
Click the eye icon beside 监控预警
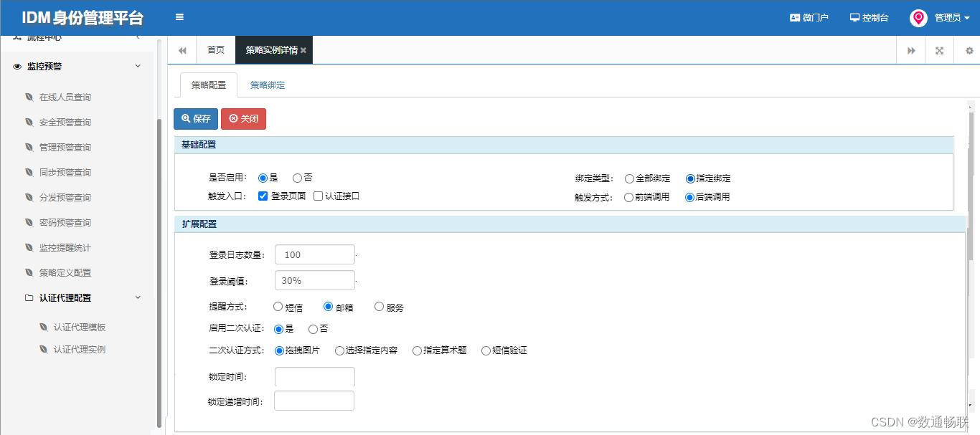(x=17, y=66)
